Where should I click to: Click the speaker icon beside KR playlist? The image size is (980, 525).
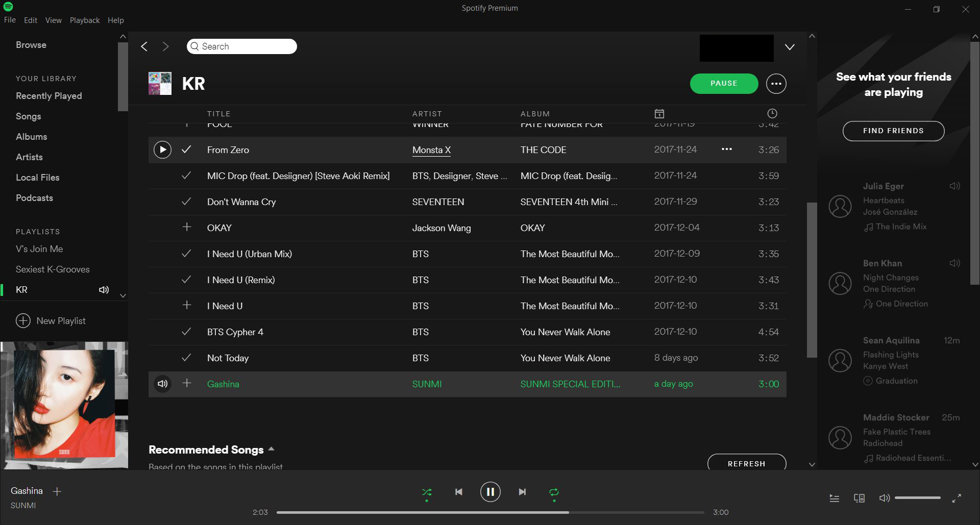[x=104, y=290]
